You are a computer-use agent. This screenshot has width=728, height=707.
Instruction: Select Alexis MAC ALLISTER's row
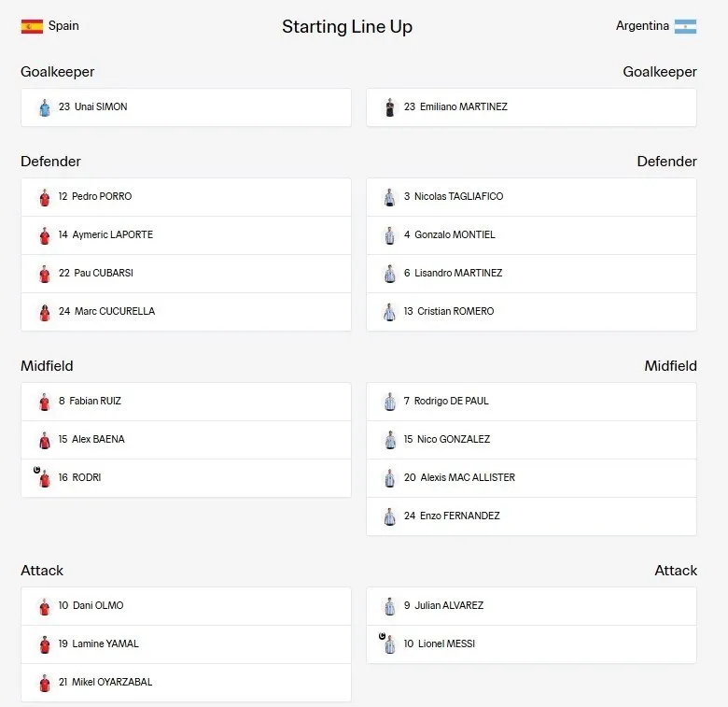pos(532,478)
